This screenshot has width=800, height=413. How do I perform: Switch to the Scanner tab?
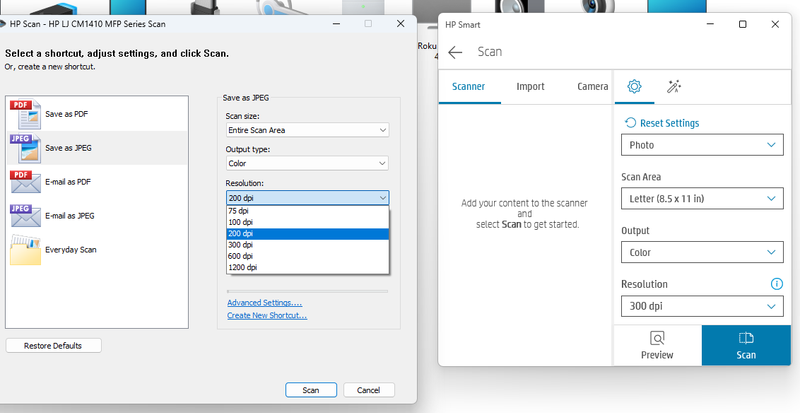468,86
